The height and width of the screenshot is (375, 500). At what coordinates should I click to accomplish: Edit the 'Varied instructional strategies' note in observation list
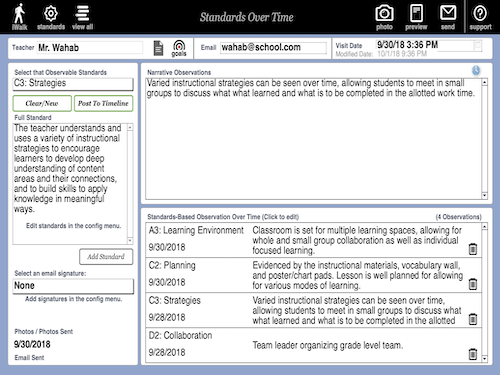pyautogui.click(x=357, y=310)
